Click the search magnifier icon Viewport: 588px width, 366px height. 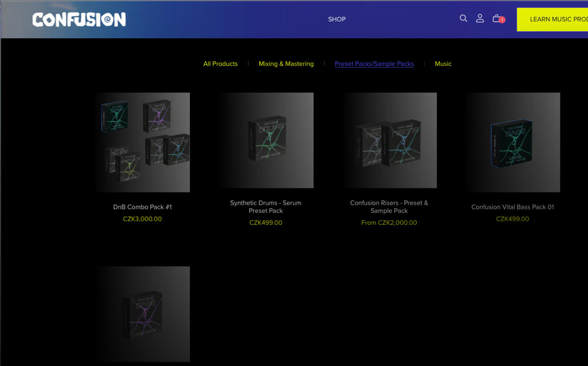[x=463, y=19]
